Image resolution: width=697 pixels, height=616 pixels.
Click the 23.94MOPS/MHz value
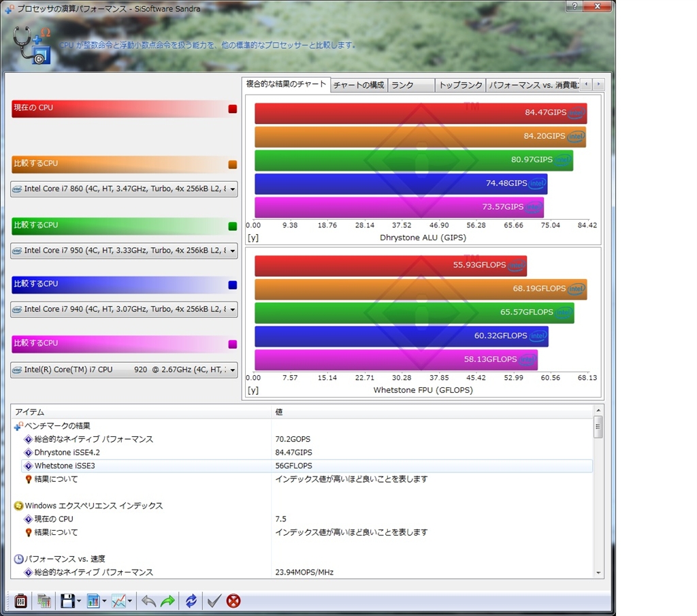(304, 572)
